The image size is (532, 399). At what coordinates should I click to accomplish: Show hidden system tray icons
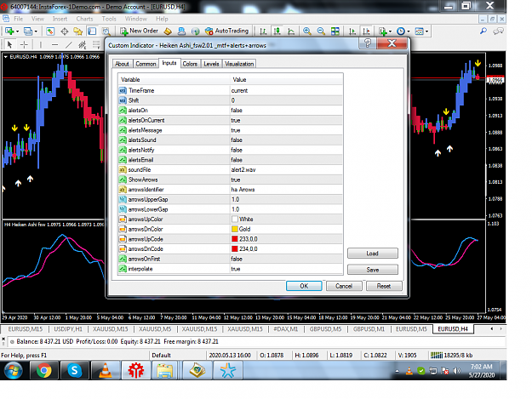click(397, 371)
